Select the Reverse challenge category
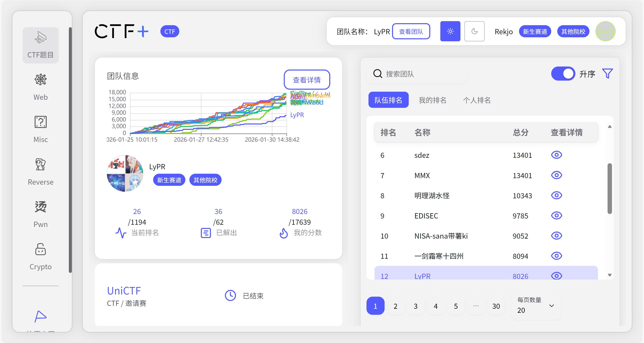 40,172
